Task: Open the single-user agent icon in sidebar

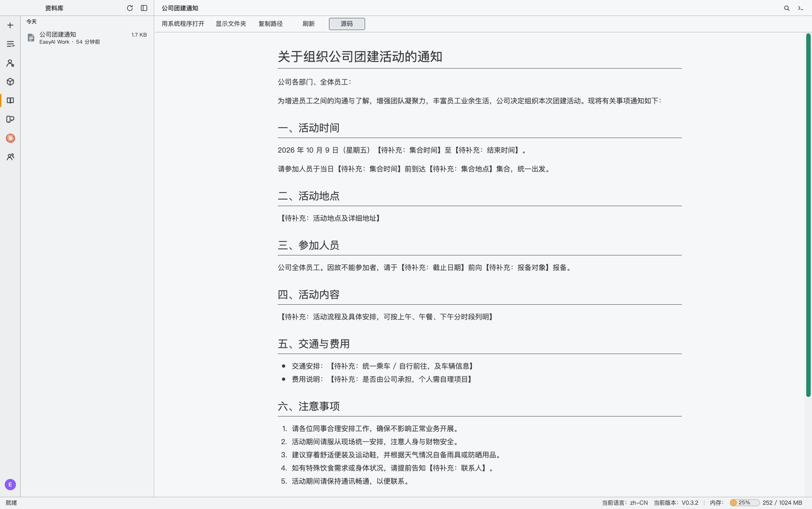Action: [x=10, y=63]
